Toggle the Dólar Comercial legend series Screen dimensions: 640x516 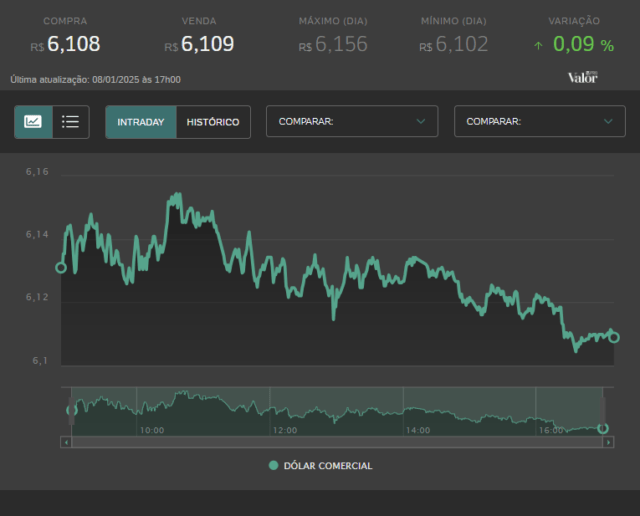click(x=321, y=466)
